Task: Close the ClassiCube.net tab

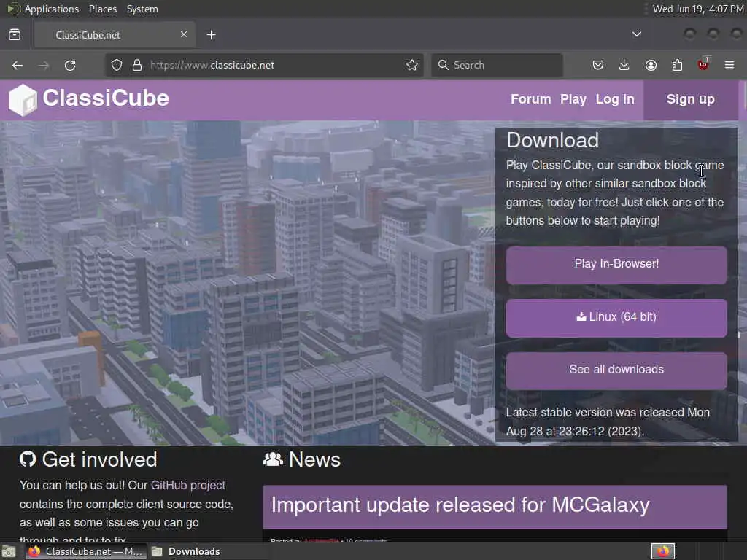Action: (x=184, y=34)
